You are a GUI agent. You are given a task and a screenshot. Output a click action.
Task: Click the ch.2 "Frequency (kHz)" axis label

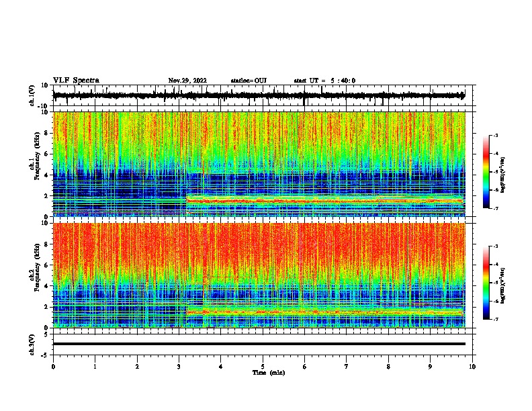point(37,267)
